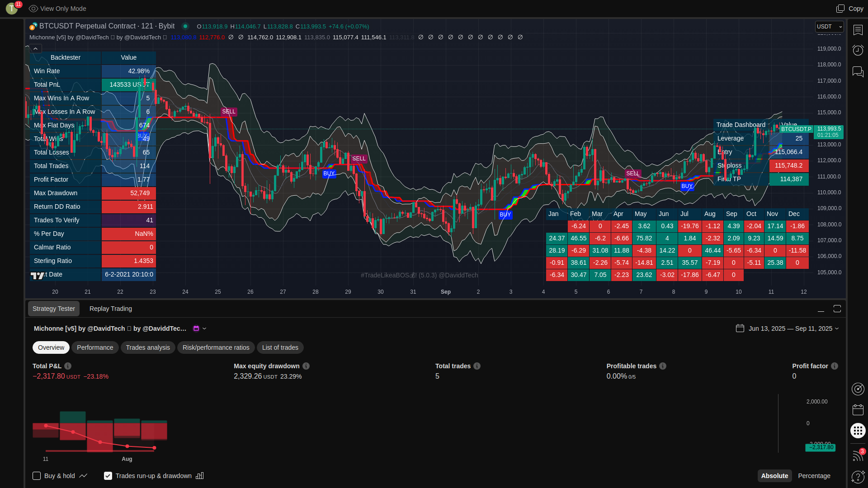This screenshot has height=488, width=868.
Task: Enable the Buy & hold checkbox
Action: pyautogui.click(x=37, y=476)
